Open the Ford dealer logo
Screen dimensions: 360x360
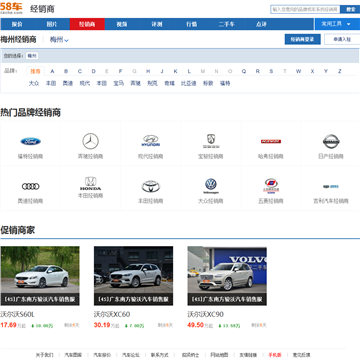(x=31, y=142)
